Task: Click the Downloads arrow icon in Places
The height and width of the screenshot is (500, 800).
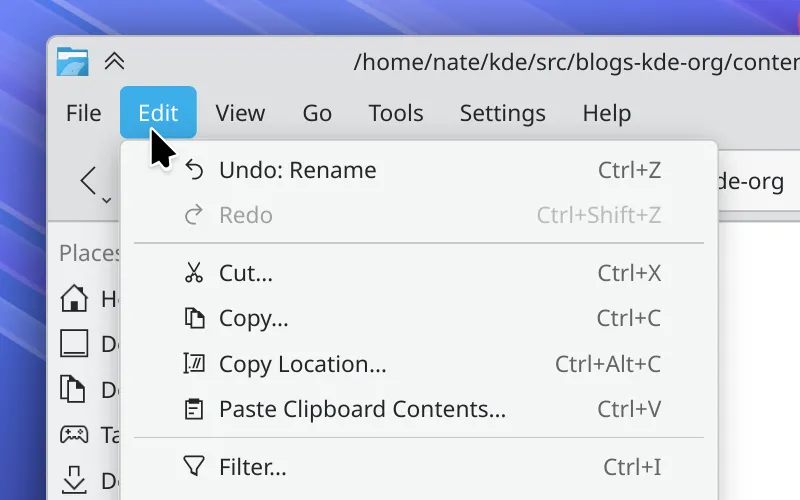Action: coord(74,480)
